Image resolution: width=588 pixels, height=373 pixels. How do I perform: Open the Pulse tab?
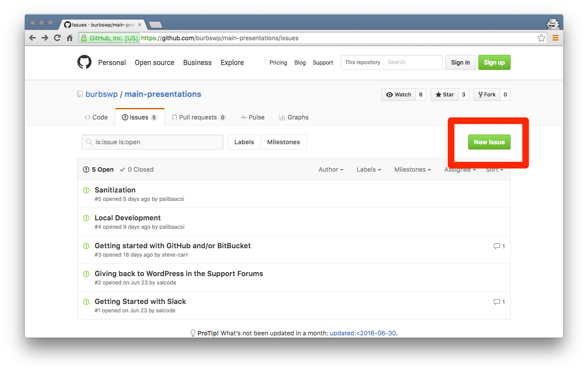[252, 117]
